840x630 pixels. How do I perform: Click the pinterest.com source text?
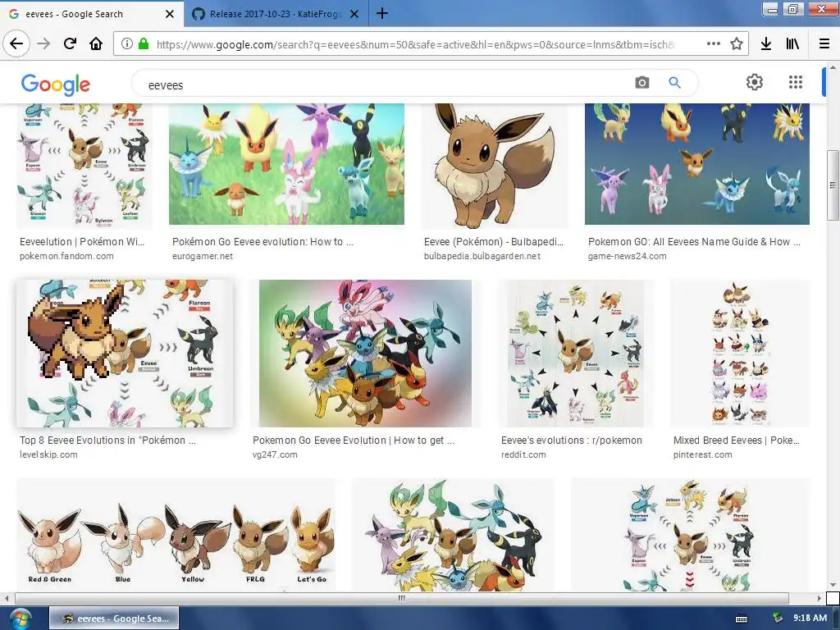pos(702,454)
